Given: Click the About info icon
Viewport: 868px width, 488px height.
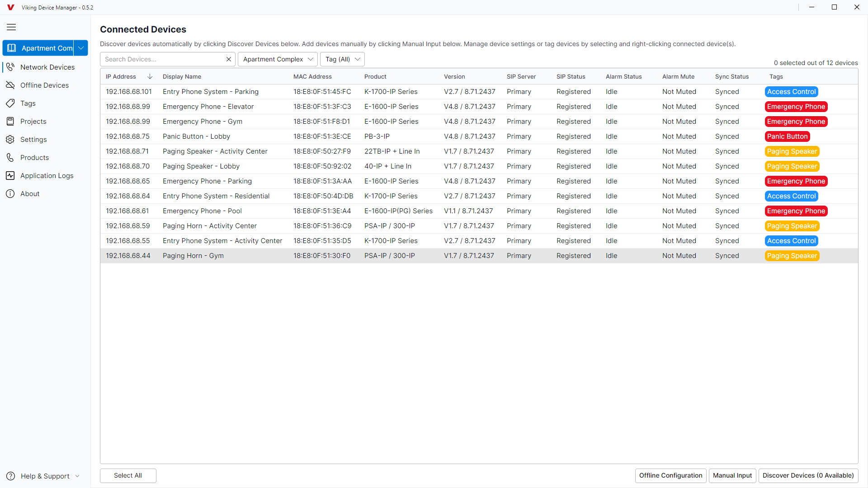Looking at the screenshot, I should pos(10,193).
